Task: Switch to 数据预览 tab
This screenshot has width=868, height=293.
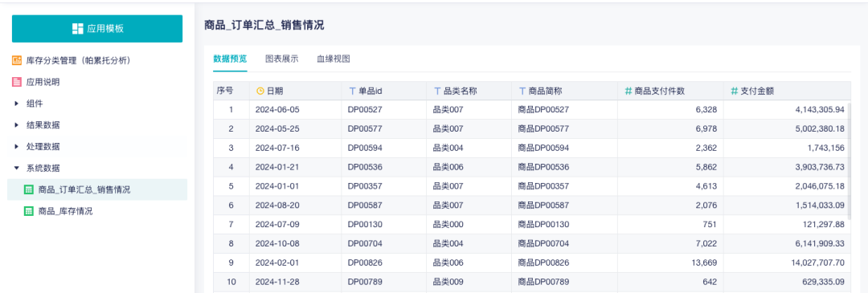Action: pos(230,59)
